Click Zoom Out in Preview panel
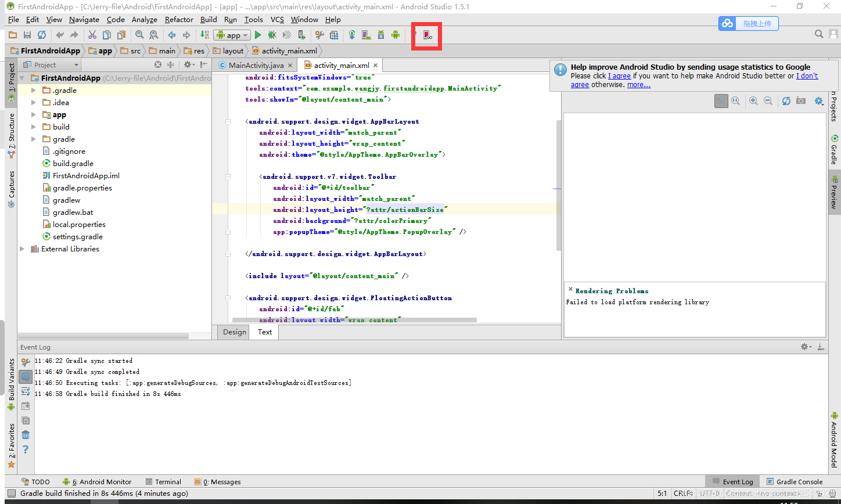This screenshot has width=841, height=504. pyautogui.click(x=768, y=100)
